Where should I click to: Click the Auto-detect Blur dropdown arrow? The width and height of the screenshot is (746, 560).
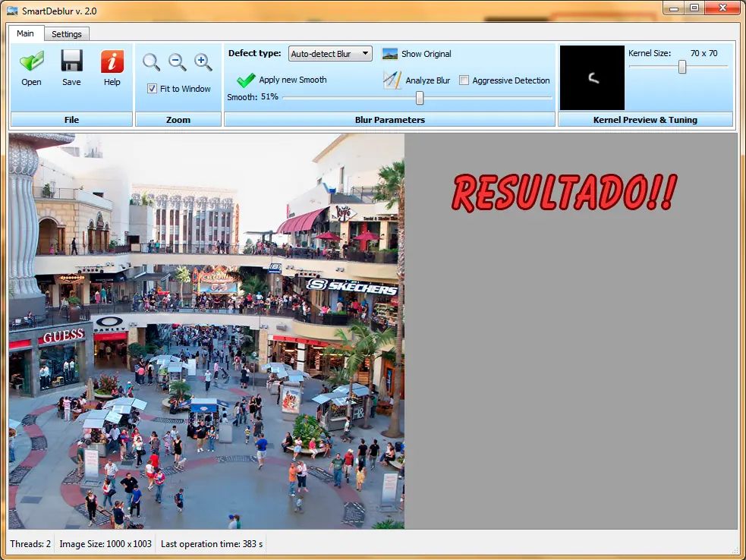click(365, 53)
